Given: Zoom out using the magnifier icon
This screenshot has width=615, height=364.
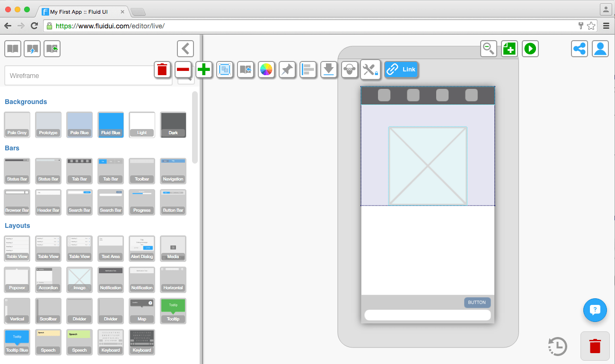Looking at the screenshot, I should click(x=489, y=48).
